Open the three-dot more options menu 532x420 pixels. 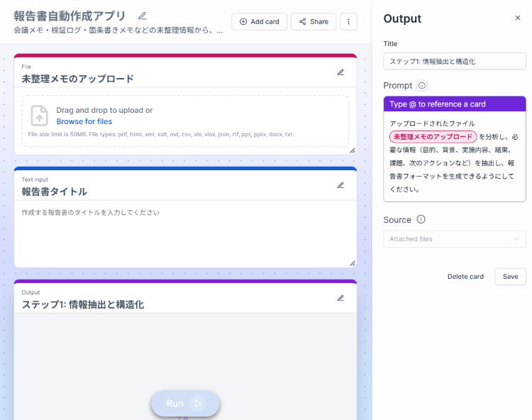(348, 22)
